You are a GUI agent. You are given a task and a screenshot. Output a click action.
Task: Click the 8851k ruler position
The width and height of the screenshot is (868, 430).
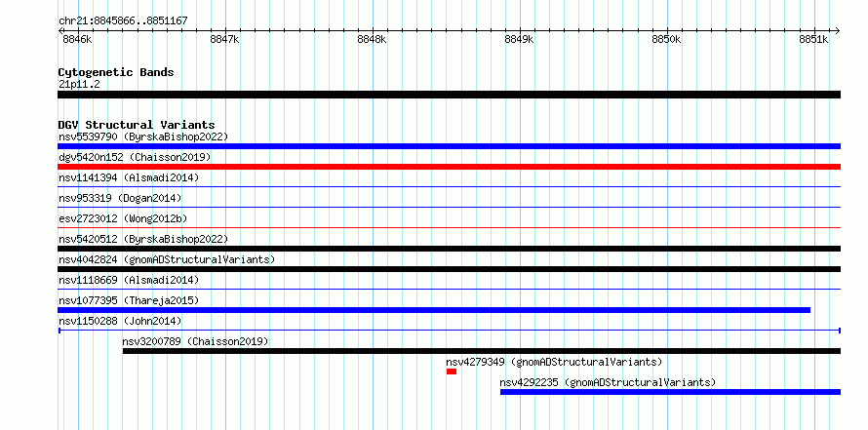pos(813,39)
